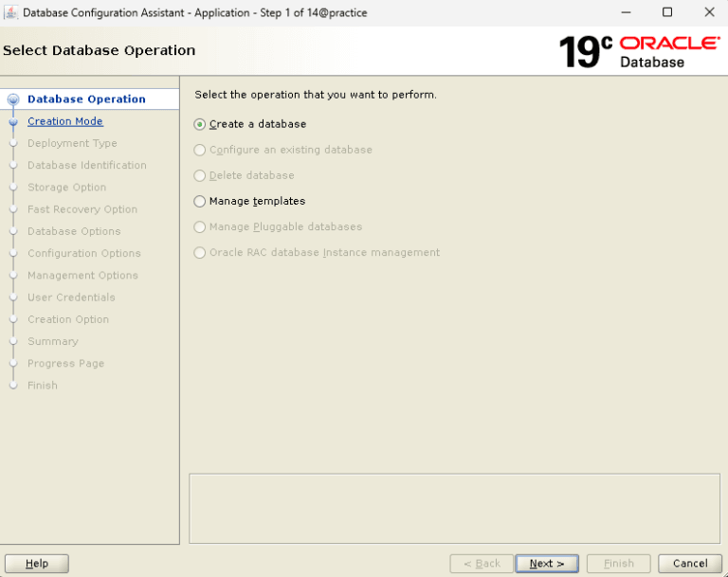Select the Database Operation step

(x=86, y=99)
